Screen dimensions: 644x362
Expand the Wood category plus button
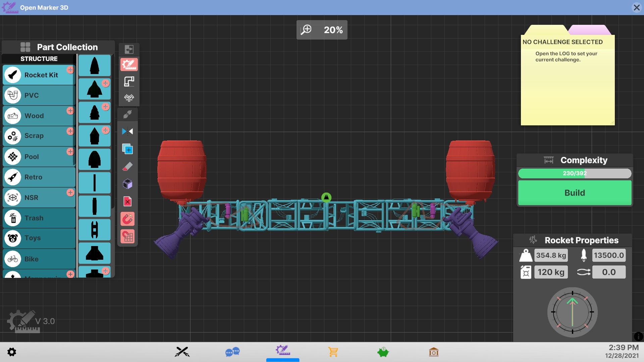click(70, 111)
